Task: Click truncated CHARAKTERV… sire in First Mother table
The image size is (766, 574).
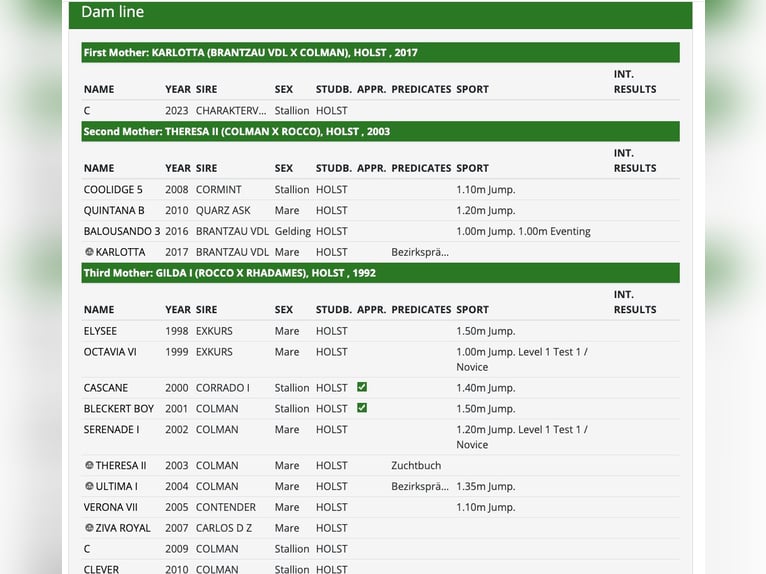Action: (231, 110)
